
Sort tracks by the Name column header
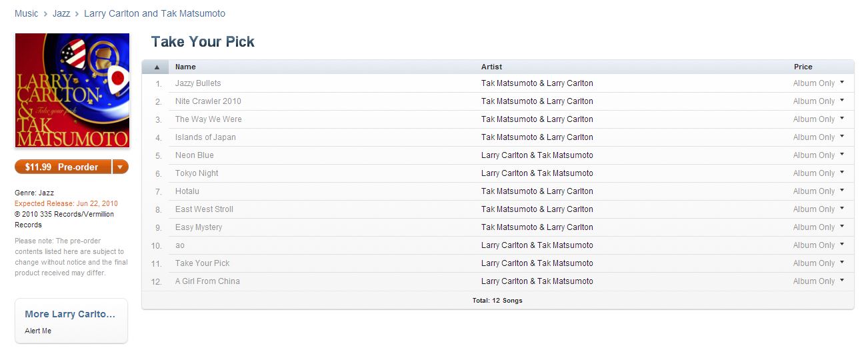click(x=185, y=67)
